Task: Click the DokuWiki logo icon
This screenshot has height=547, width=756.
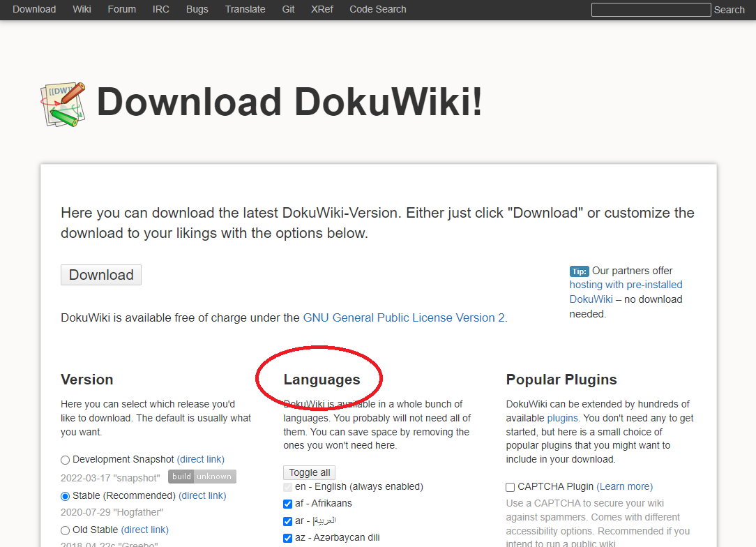Action: point(62,104)
